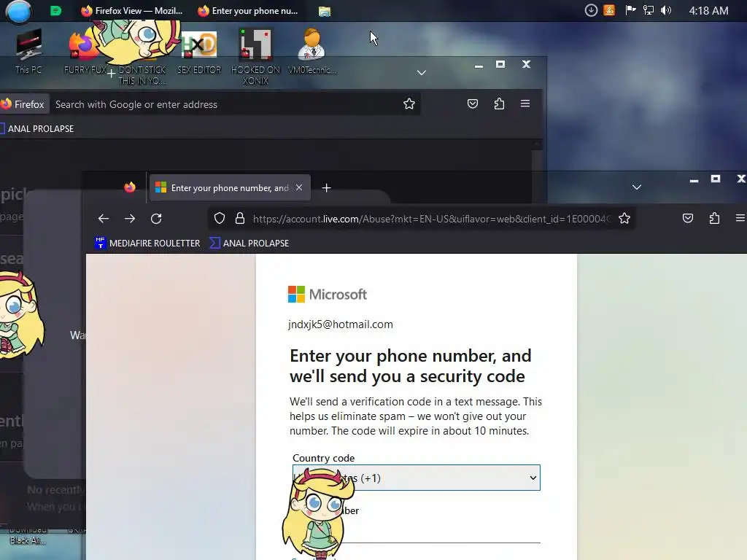Expand the list all tabs chevron in front window

(x=636, y=187)
